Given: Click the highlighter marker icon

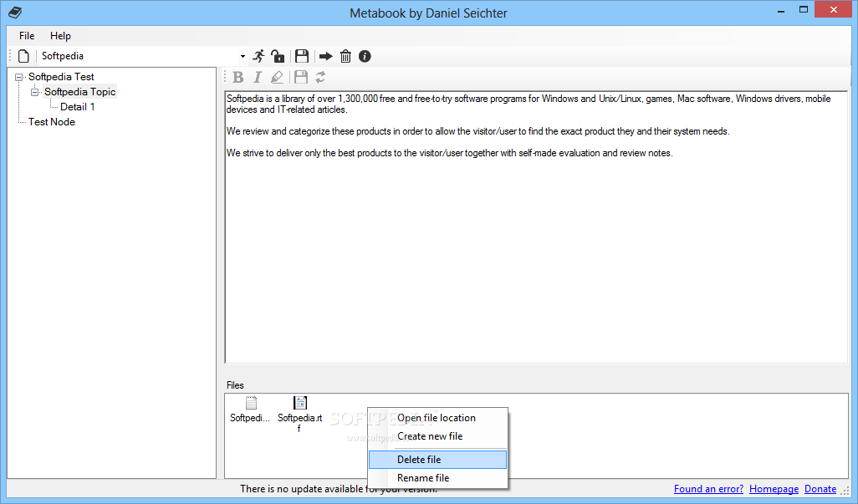Looking at the screenshot, I should (x=278, y=77).
